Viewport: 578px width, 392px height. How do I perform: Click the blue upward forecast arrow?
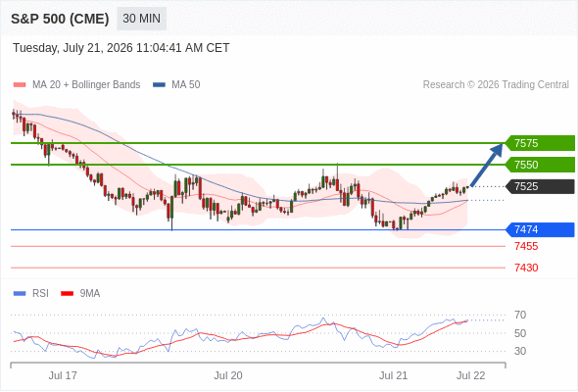(487, 165)
